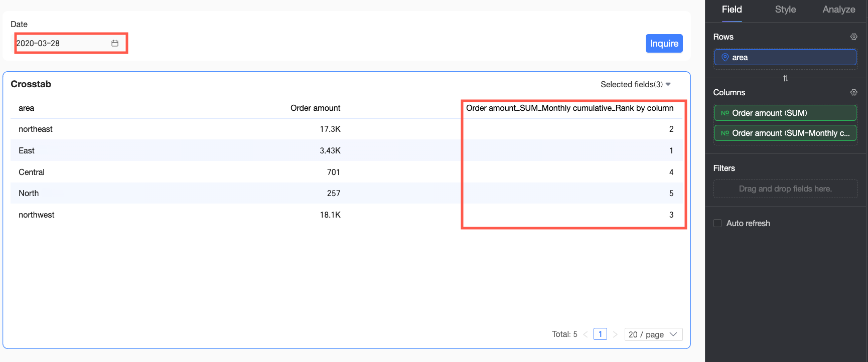Click rank value 4 in Central row

[x=671, y=172]
